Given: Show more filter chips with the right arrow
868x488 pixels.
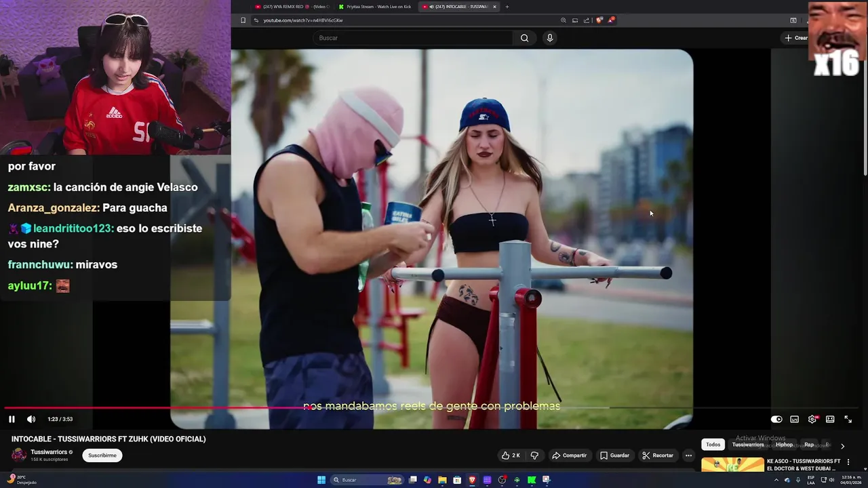Looking at the screenshot, I should 842,446.
